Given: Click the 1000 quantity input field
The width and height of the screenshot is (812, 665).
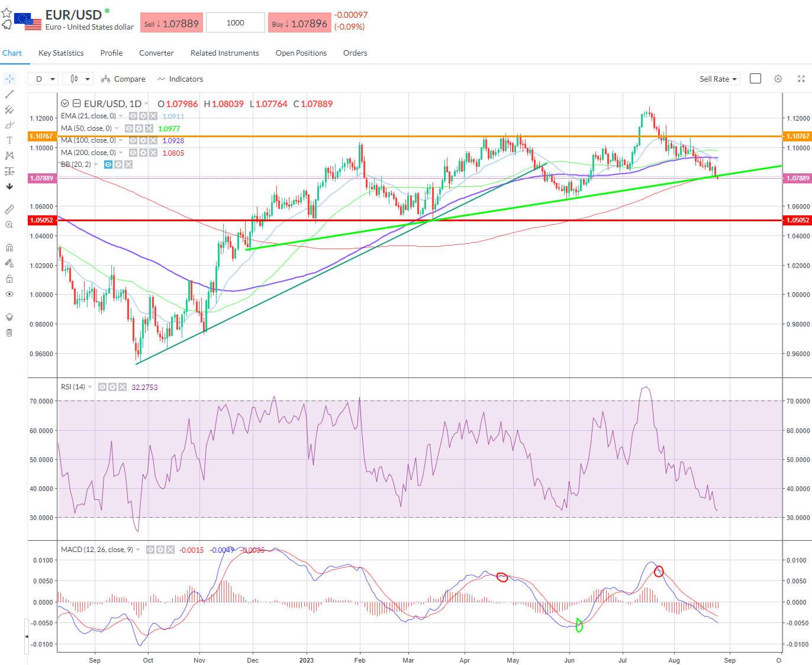Looking at the screenshot, I should pyautogui.click(x=235, y=22).
